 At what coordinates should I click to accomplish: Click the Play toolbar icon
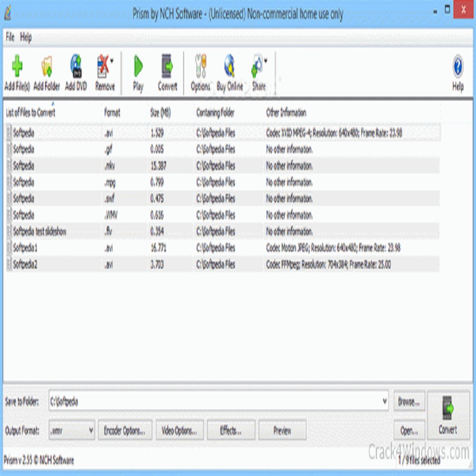tap(138, 73)
